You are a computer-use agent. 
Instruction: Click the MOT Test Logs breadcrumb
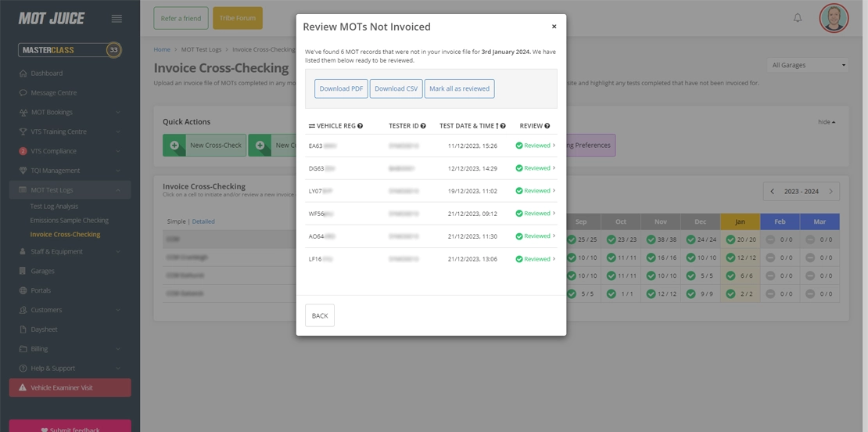(201, 49)
